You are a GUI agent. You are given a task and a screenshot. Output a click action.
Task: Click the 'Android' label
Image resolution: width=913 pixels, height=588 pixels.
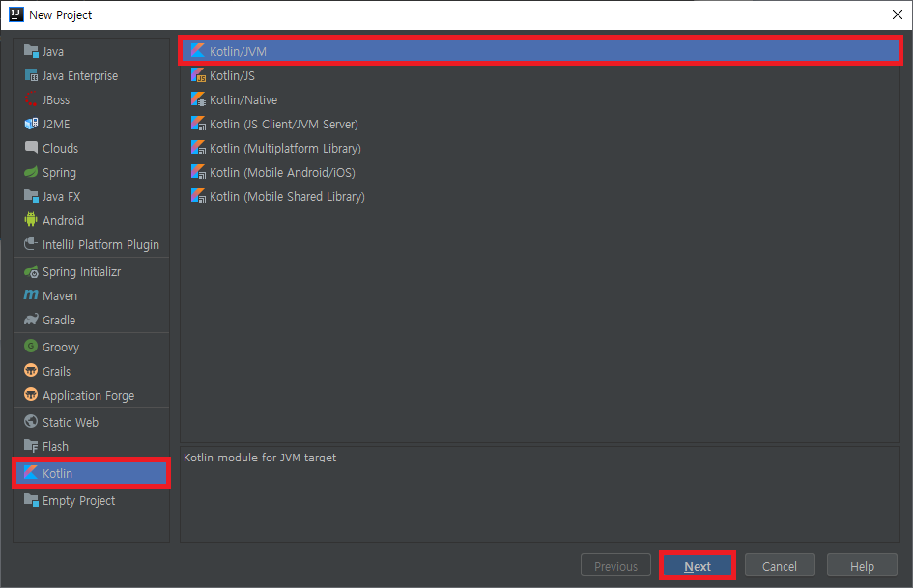[63, 221]
